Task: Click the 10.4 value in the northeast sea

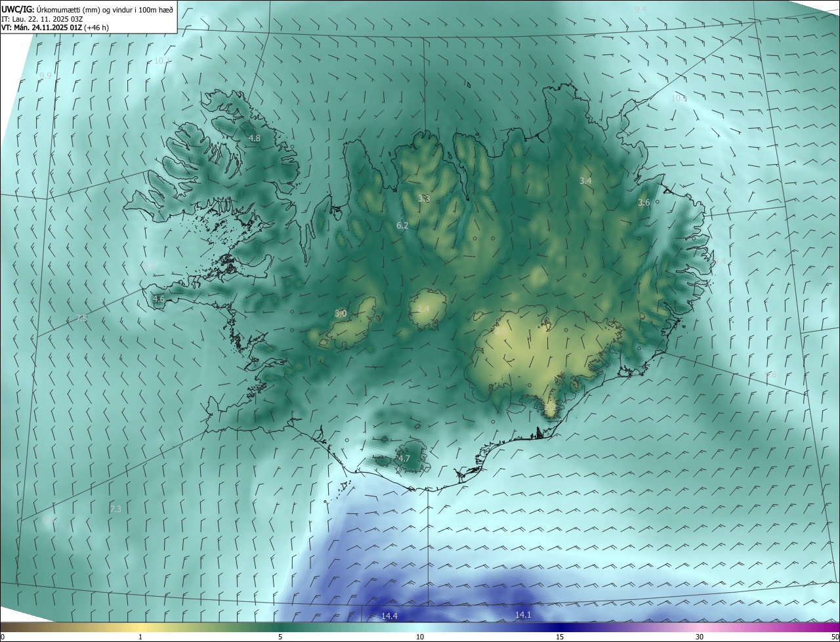Action: pyautogui.click(x=679, y=98)
